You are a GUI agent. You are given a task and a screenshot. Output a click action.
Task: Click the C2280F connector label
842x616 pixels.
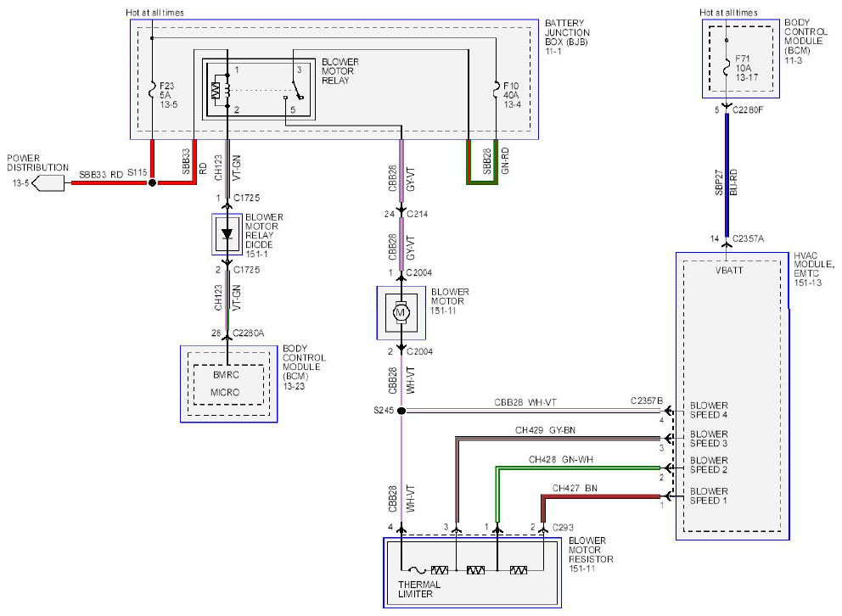tap(748, 110)
